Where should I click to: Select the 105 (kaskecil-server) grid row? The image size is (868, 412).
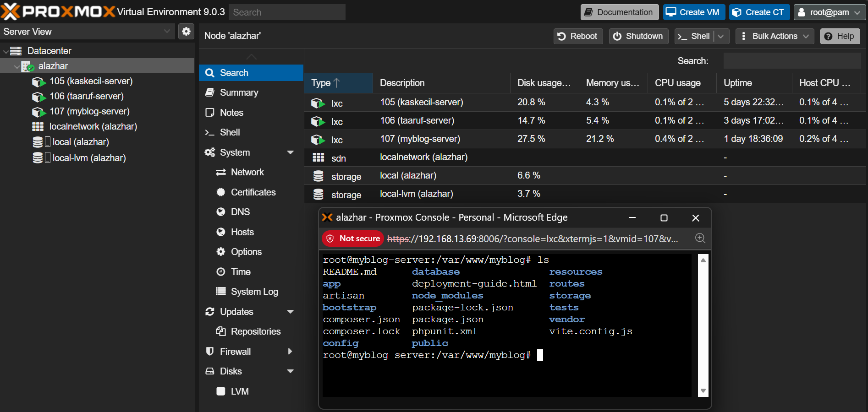pos(586,102)
